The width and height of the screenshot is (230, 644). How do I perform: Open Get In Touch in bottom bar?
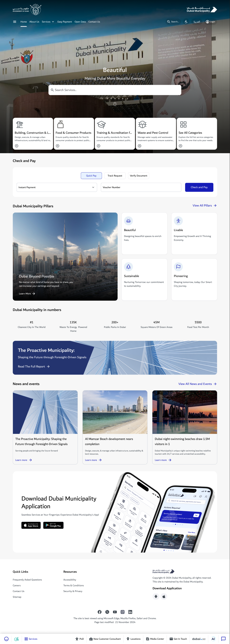click(178, 639)
